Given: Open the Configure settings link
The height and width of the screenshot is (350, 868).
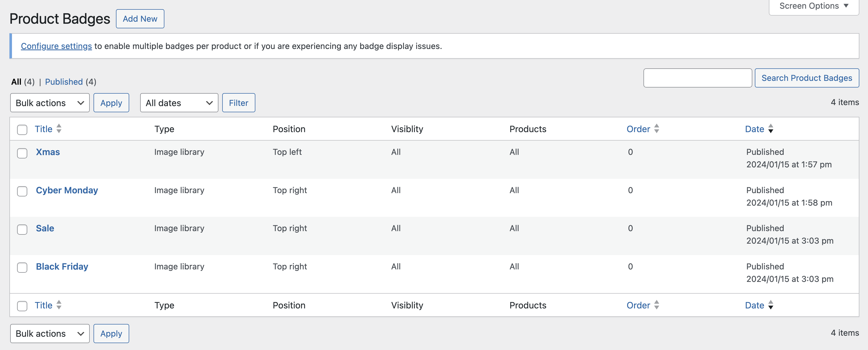Looking at the screenshot, I should [x=56, y=46].
